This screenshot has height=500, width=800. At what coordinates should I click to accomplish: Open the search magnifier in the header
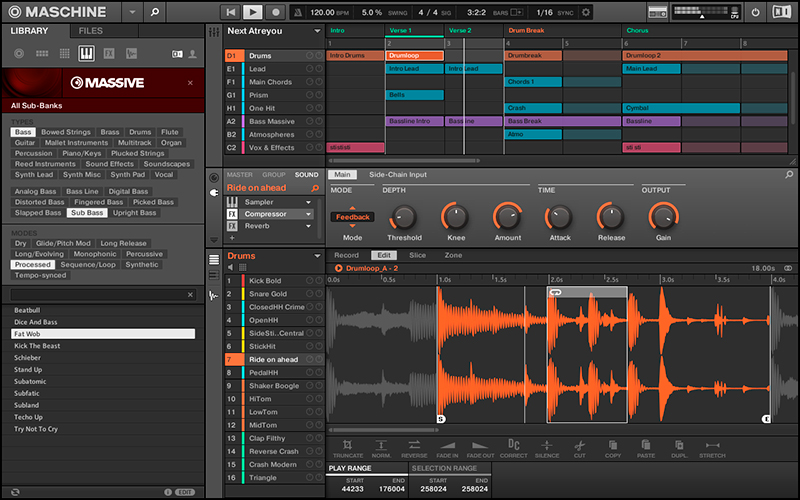click(x=154, y=12)
